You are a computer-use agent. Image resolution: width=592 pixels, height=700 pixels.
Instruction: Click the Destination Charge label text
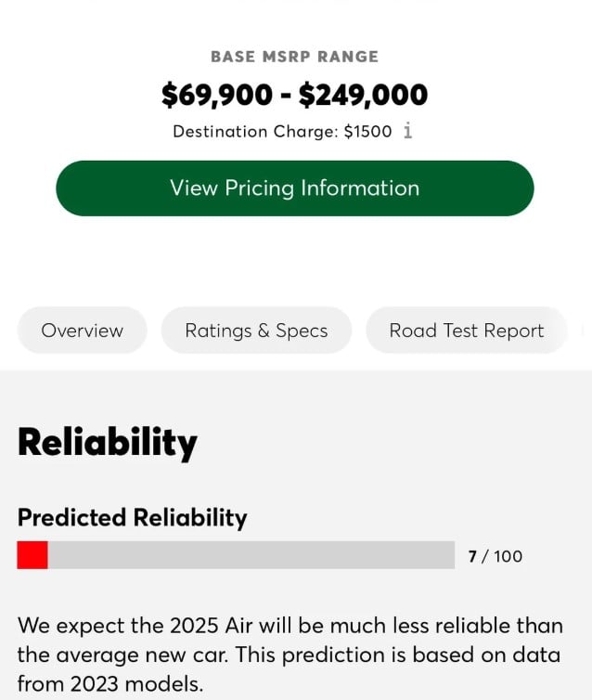254,131
